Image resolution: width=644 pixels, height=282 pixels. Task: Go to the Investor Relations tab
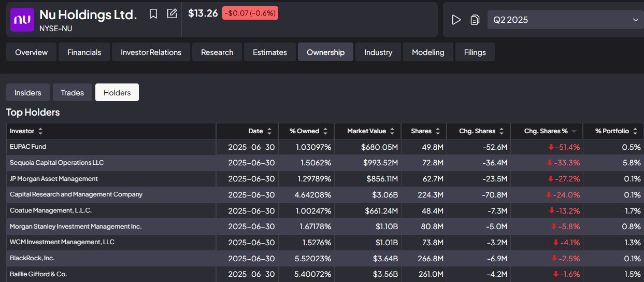point(151,52)
